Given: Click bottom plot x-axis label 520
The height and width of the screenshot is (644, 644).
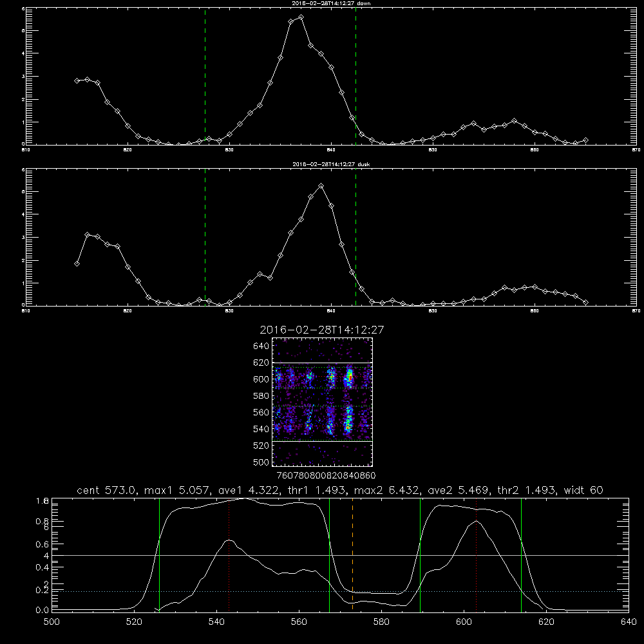Looking at the screenshot, I should (134, 622).
